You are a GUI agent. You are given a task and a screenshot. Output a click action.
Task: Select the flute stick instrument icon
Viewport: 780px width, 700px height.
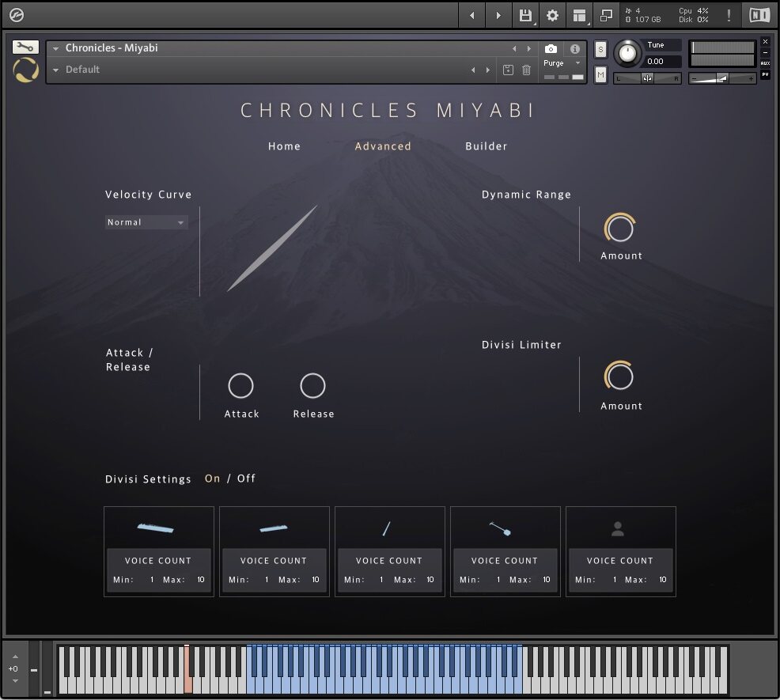387,528
